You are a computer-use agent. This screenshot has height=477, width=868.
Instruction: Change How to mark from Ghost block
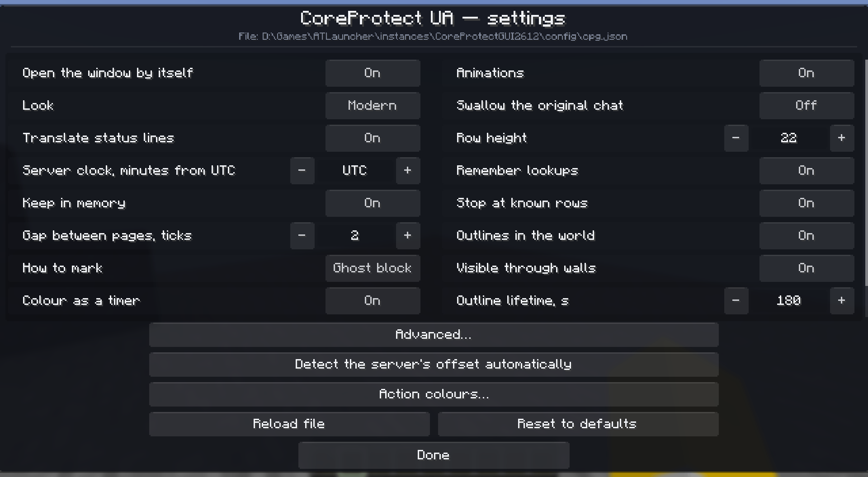[373, 268]
